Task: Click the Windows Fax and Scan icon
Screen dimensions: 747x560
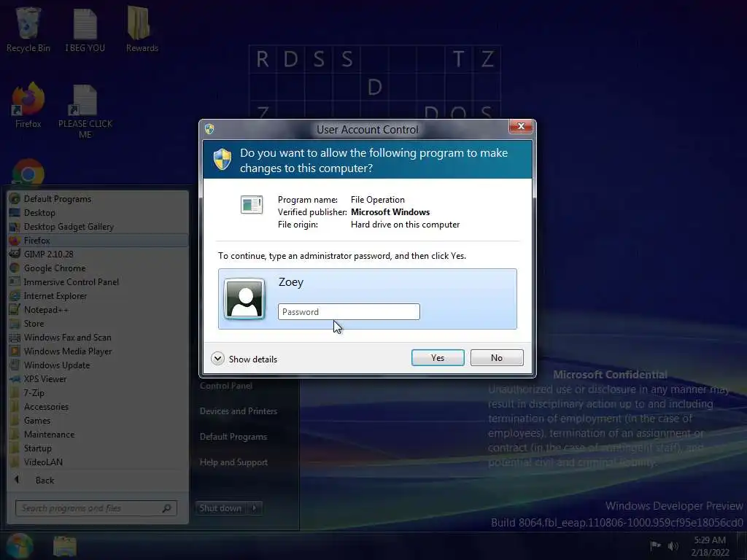Action: tap(15, 337)
